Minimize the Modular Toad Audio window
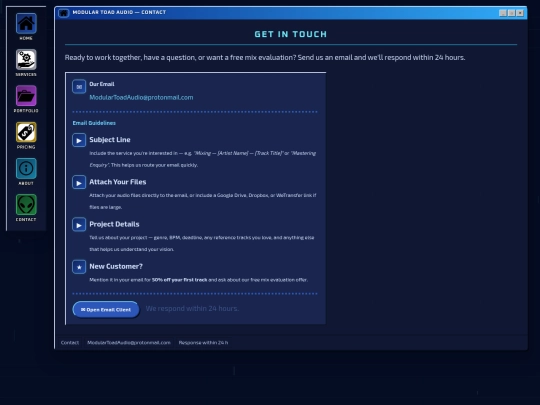The width and height of the screenshot is (540, 405). (503, 13)
